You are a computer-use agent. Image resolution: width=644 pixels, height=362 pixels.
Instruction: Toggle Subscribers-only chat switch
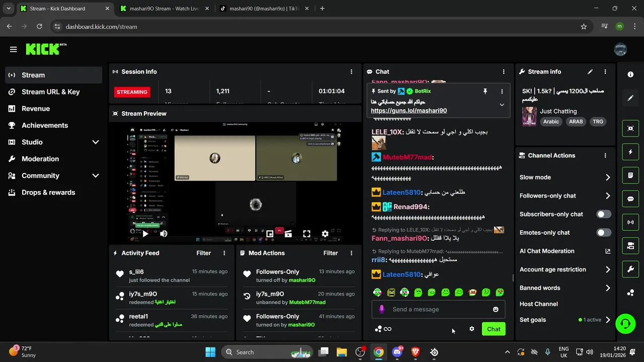pos(604,214)
